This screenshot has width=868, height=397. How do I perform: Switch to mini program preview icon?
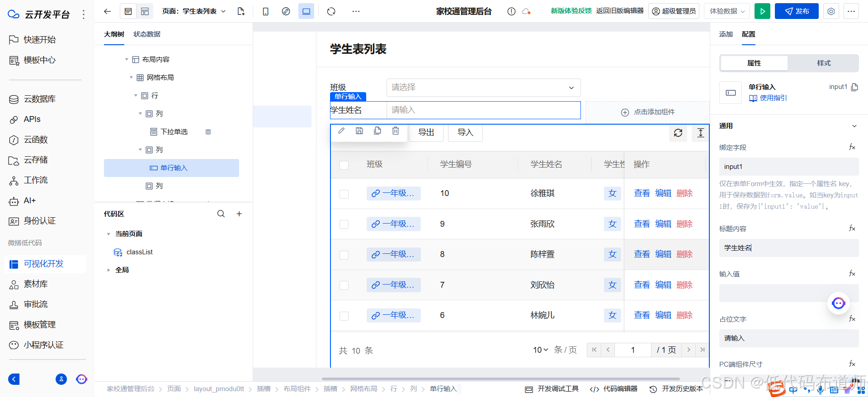tap(286, 11)
